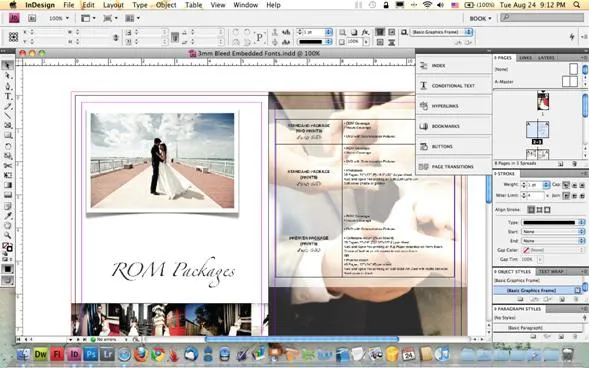Select the Zoom tool

(x=7, y=235)
